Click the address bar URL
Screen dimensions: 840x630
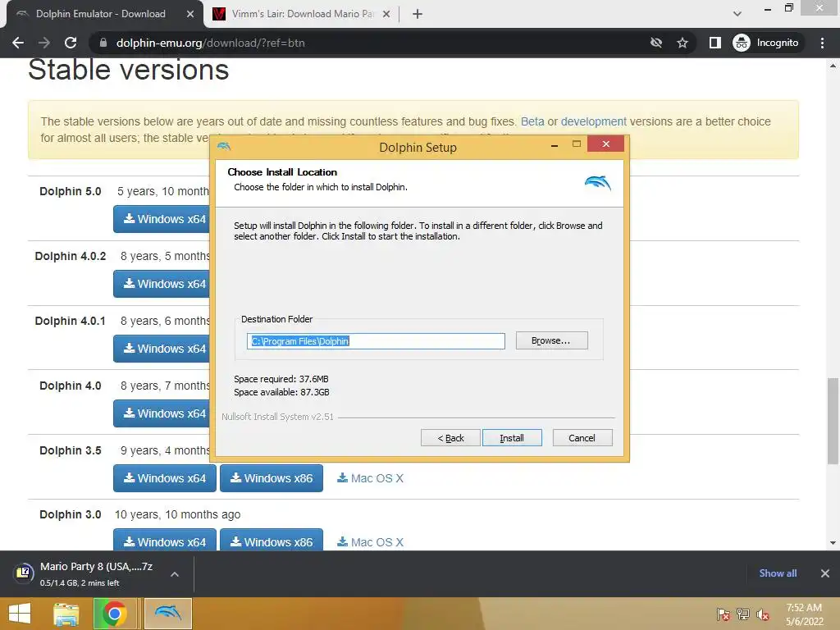click(211, 43)
